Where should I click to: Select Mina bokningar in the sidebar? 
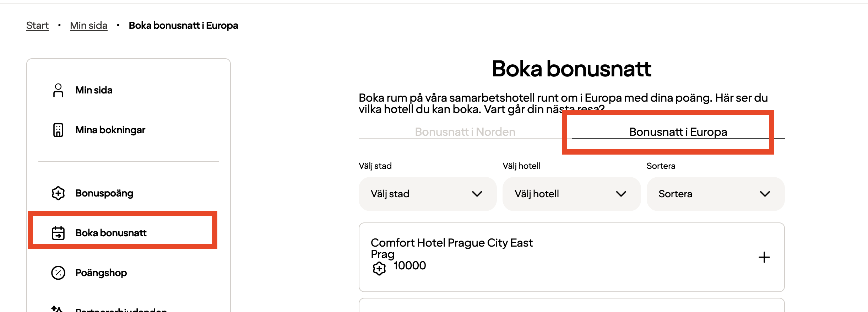tap(110, 130)
